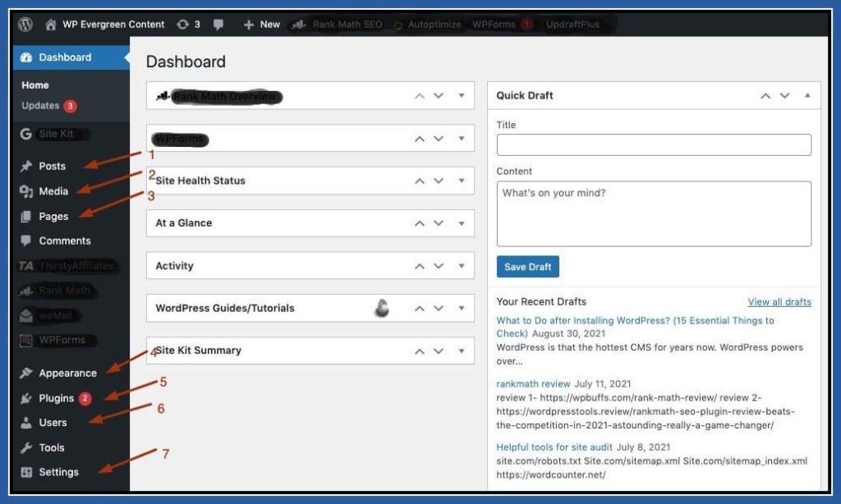The width and height of the screenshot is (841, 504).
Task: Collapse the Quick Draft panel
Action: pos(807,95)
